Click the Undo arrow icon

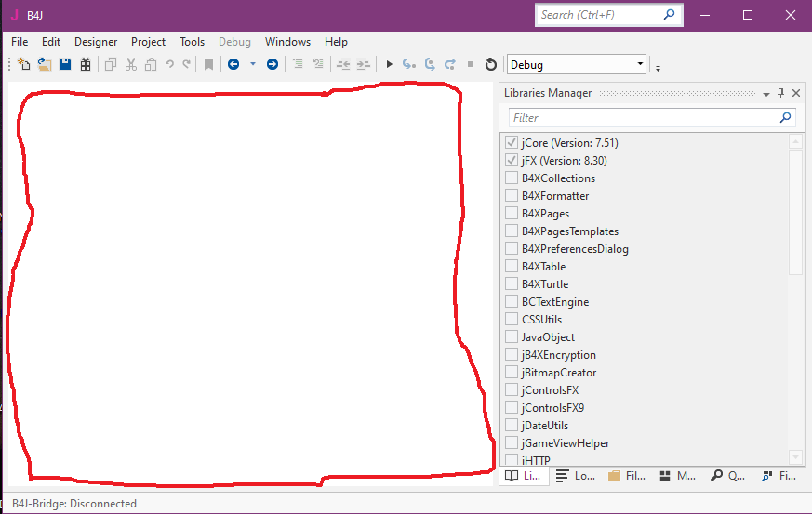tap(169, 64)
